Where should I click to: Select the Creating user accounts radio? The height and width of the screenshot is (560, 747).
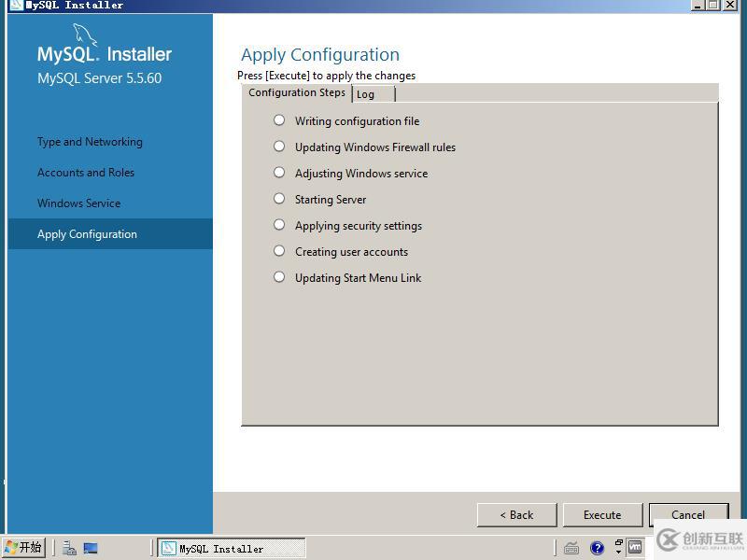(x=279, y=251)
